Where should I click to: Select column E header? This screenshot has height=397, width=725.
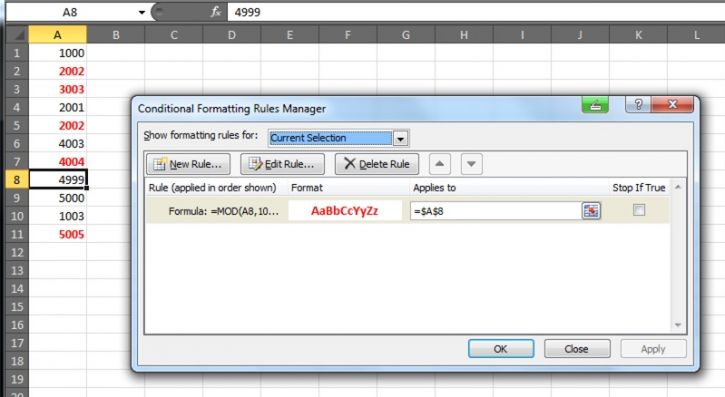290,35
